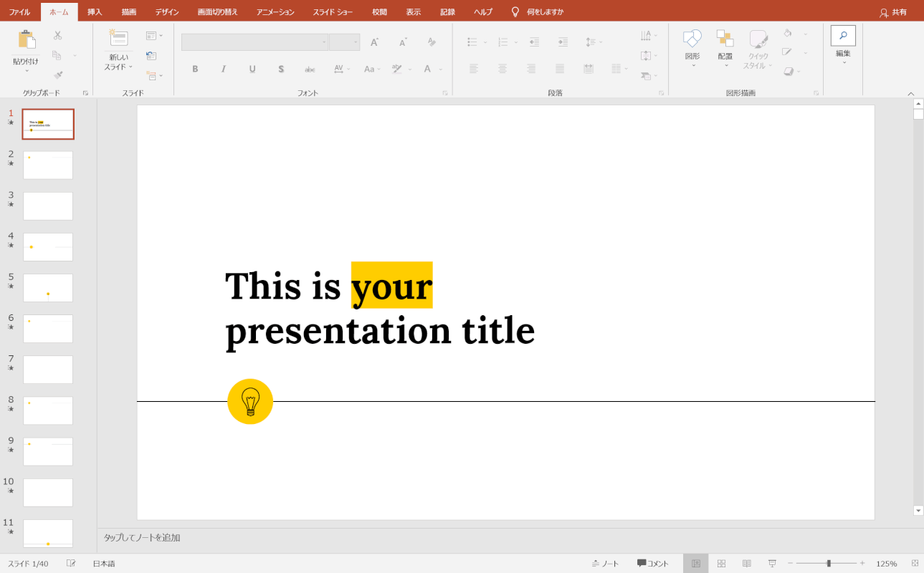Click the Decrease Font Size icon

coord(403,42)
